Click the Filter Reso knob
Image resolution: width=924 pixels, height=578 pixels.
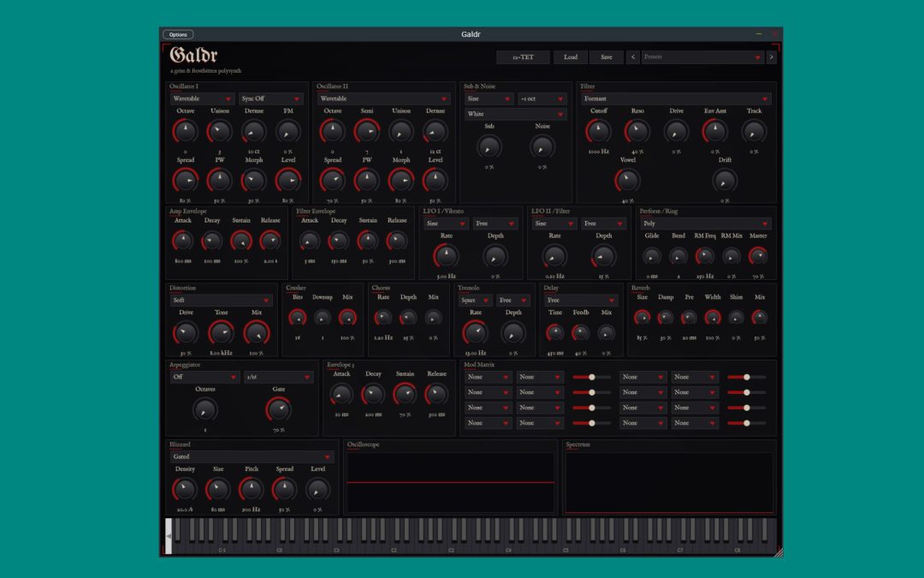(637, 132)
